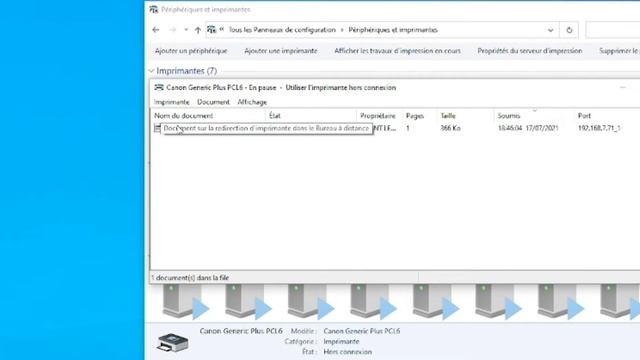
Task: Click the control panel icon in address bar
Action: click(211, 29)
